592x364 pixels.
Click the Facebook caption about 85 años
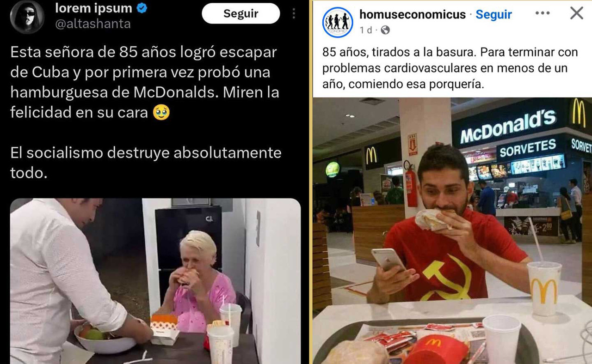click(x=450, y=68)
